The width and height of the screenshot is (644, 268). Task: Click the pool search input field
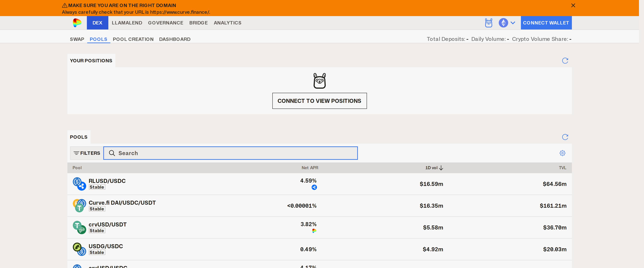tap(230, 153)
